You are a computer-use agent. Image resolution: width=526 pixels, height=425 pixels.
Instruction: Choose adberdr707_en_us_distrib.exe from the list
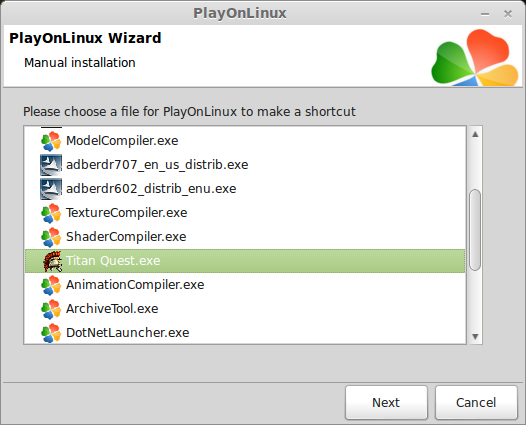(245, 165)
